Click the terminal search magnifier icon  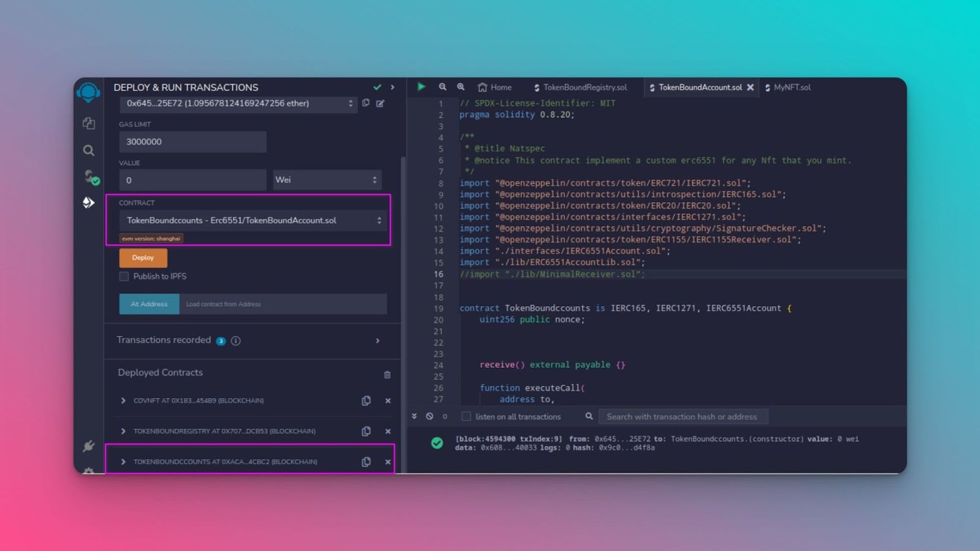coord(589,416)
